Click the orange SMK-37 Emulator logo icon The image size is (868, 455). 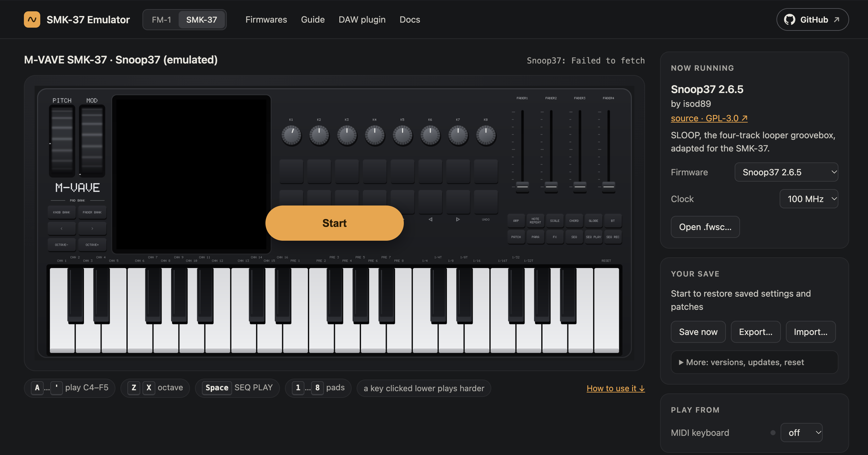point(32,19)
